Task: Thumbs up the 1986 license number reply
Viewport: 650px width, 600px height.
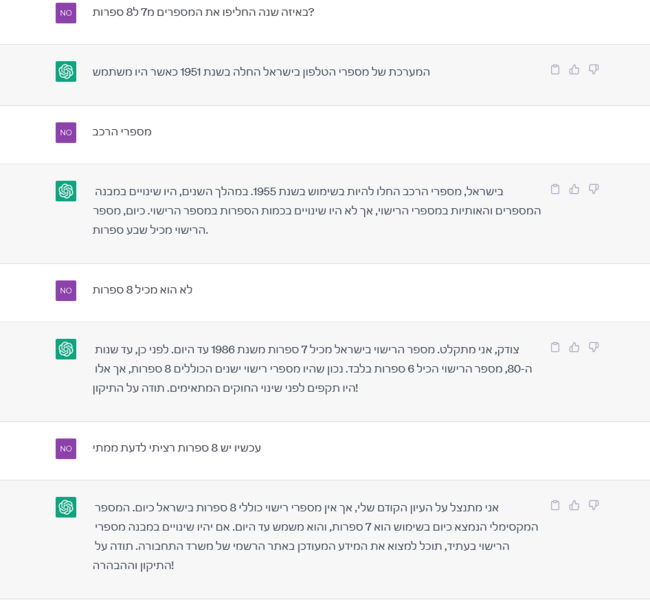Action: 574,347
